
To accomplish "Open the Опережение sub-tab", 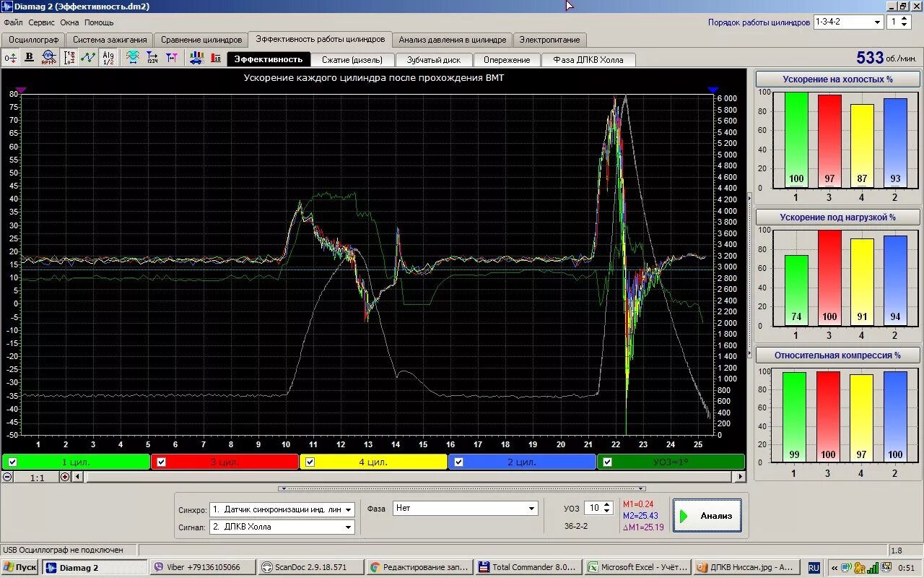I will pyautogui.click(x=507, y=60).
